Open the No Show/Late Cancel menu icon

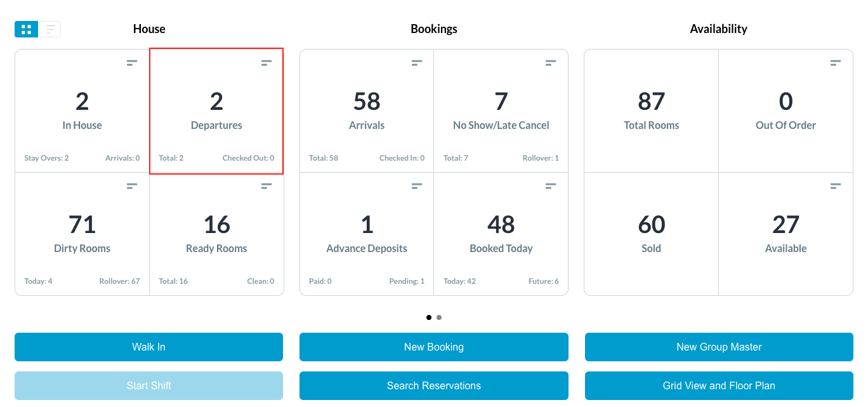click(551, 62)
